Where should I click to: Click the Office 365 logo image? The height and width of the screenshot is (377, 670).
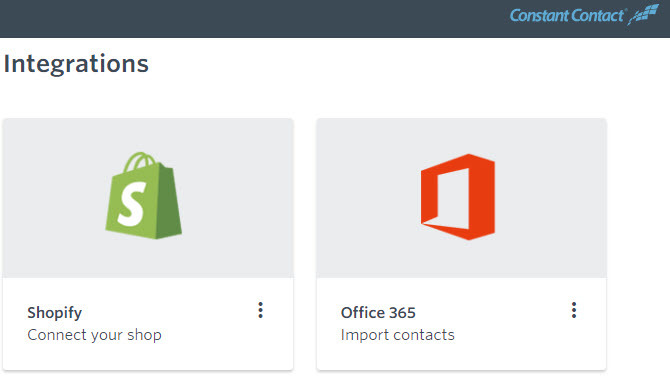(x=458, y=197)
